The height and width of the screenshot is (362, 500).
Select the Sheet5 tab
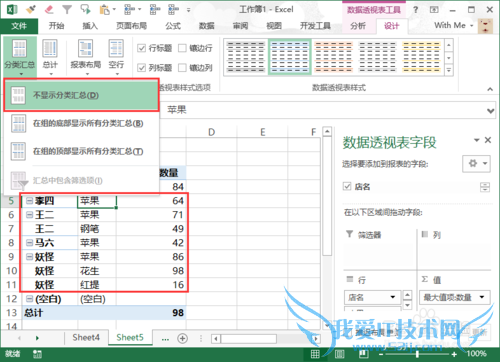130,338
